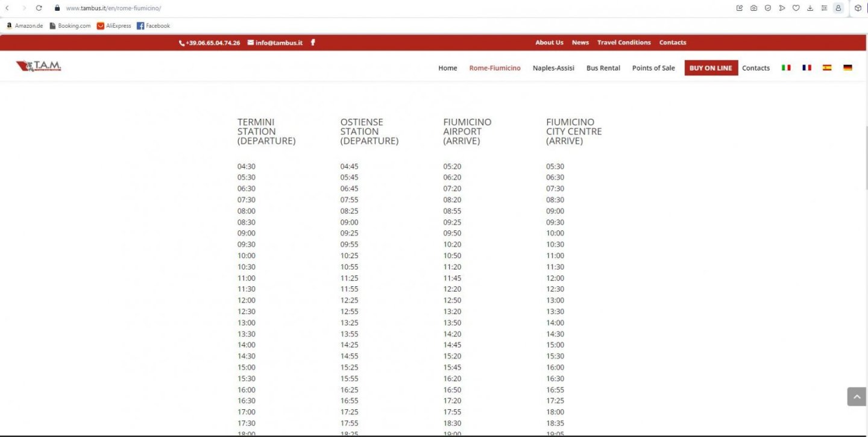The height and width of the screenshot is (437, 868).
Task: Click the BUY ON LINE button
Action: tap(711, 68)
